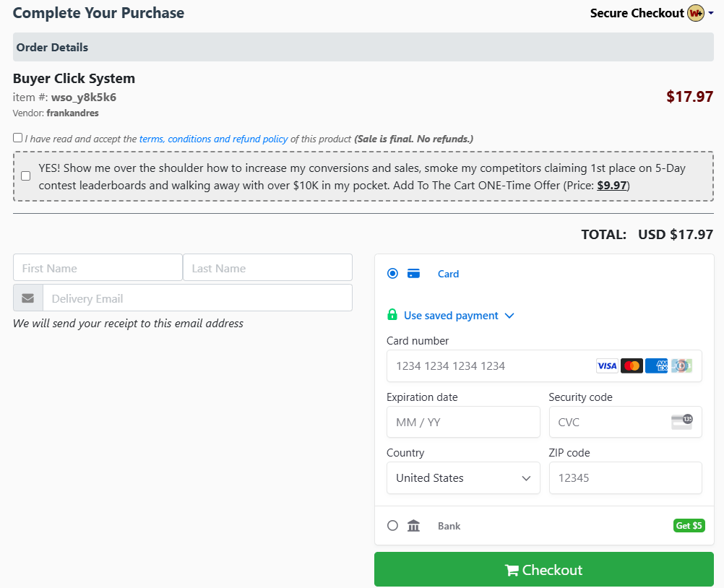The width and height of the screenshot is (724, 588).
Task: Click the CVC card hint icon
Action: (x=681, y=422)
